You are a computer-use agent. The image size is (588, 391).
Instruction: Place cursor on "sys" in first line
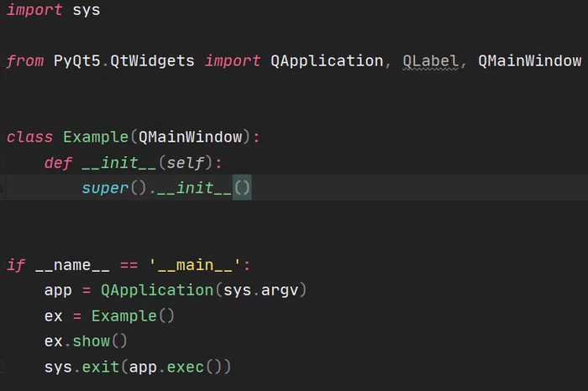tap(87, 10)
